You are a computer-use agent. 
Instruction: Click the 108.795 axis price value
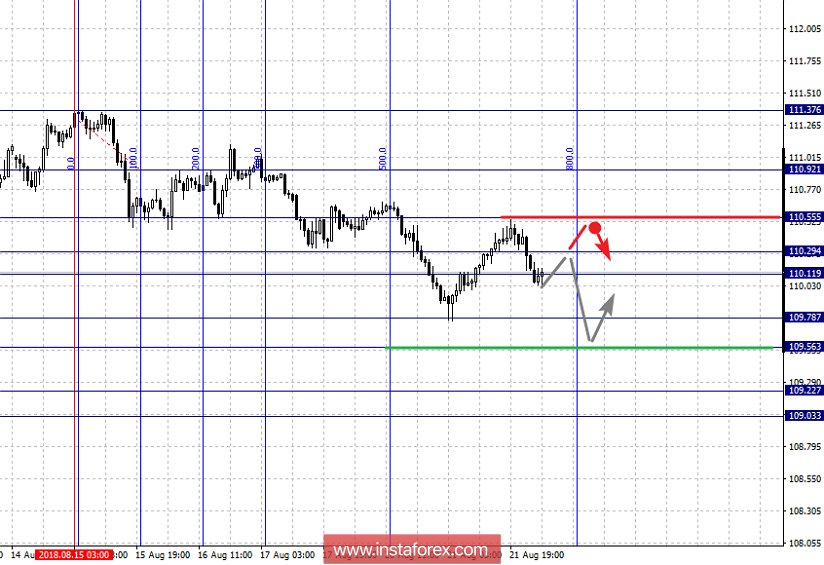pyautogui.click(x=805, y=447)
